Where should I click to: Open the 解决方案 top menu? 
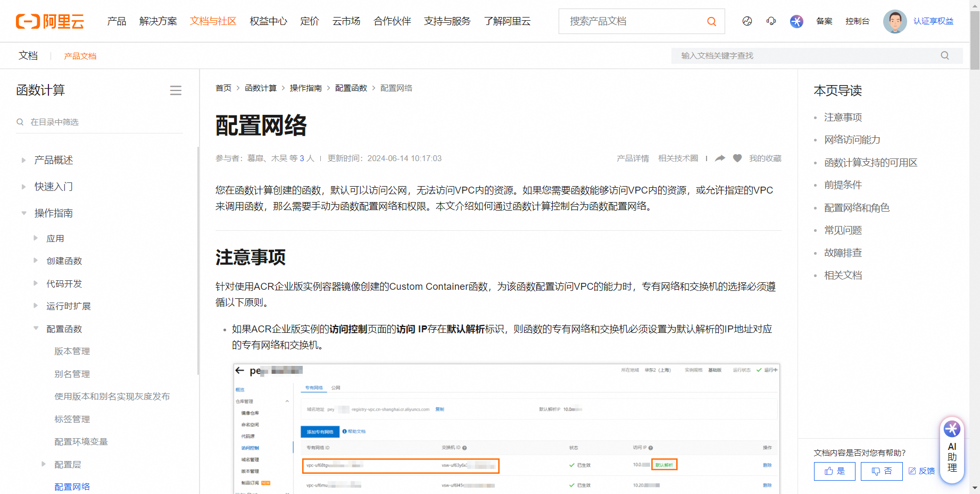pos(158,21)
